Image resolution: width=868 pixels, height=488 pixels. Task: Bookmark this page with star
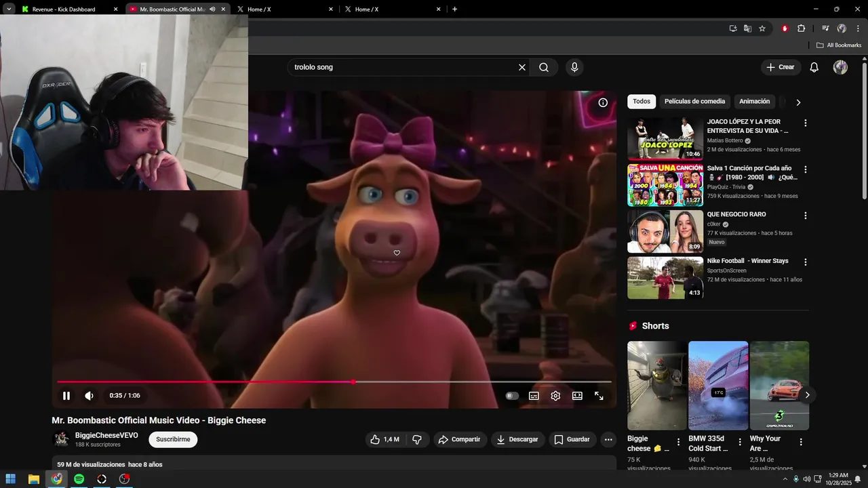pos(762,28)
